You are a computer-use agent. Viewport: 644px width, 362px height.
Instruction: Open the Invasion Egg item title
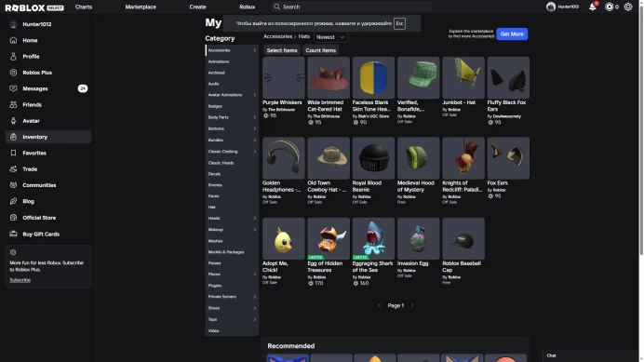[x=413, y=263]
